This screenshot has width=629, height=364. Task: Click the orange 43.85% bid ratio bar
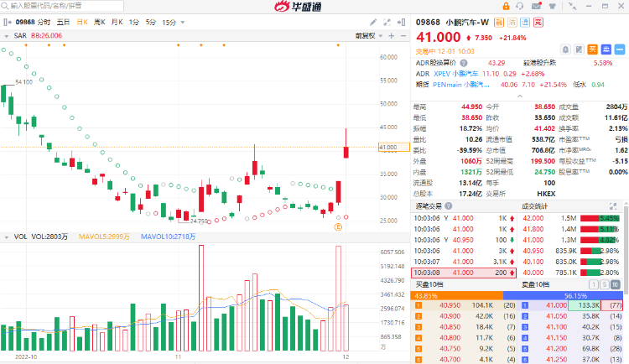(x=457, y=296)
